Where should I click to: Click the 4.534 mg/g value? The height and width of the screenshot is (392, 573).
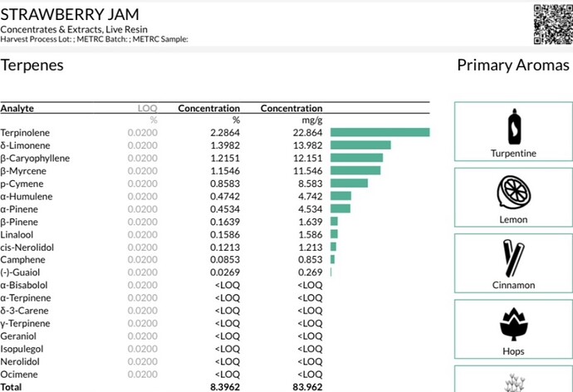(311, 209)
